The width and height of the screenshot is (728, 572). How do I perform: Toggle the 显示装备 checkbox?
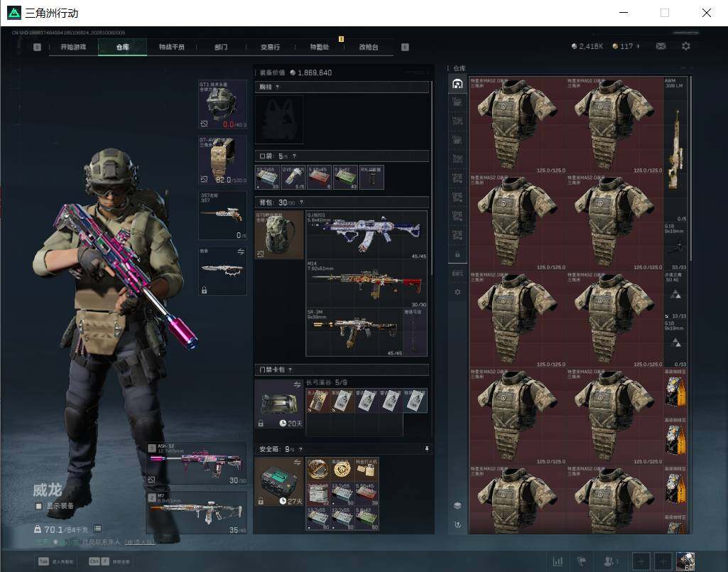(x=39, y=505)
